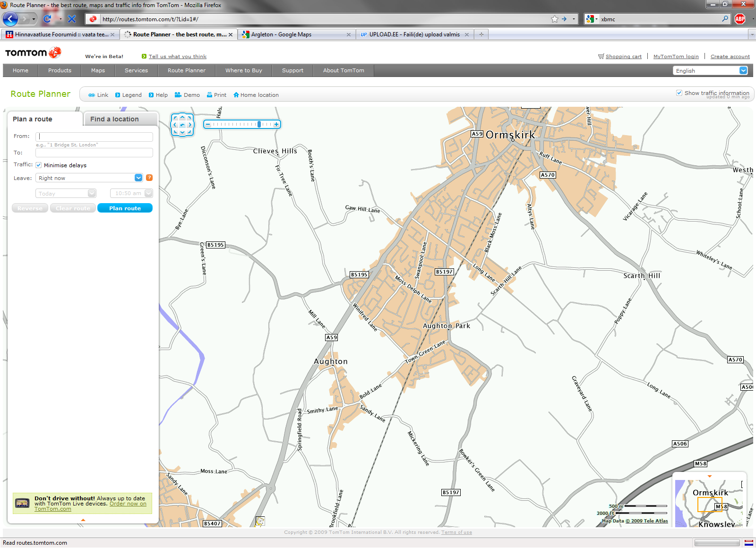Toggle Minimise delays checkbox

tap(39, 165)
